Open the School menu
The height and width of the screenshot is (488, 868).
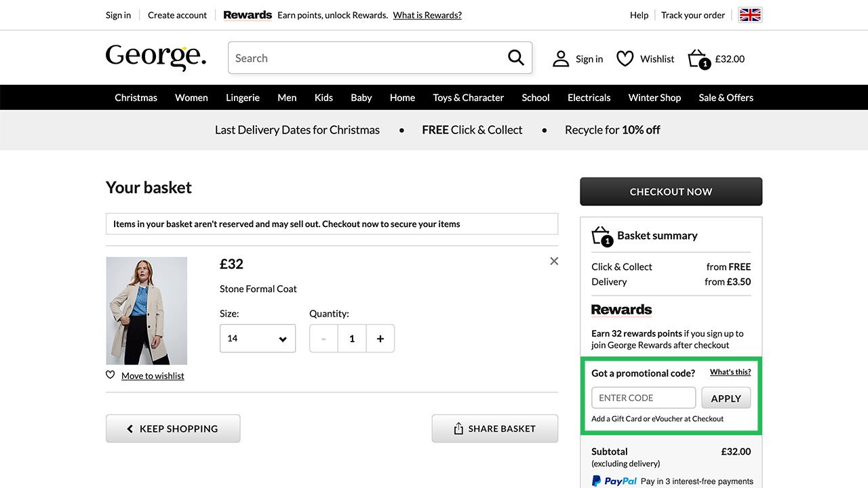tap(536, 98)
